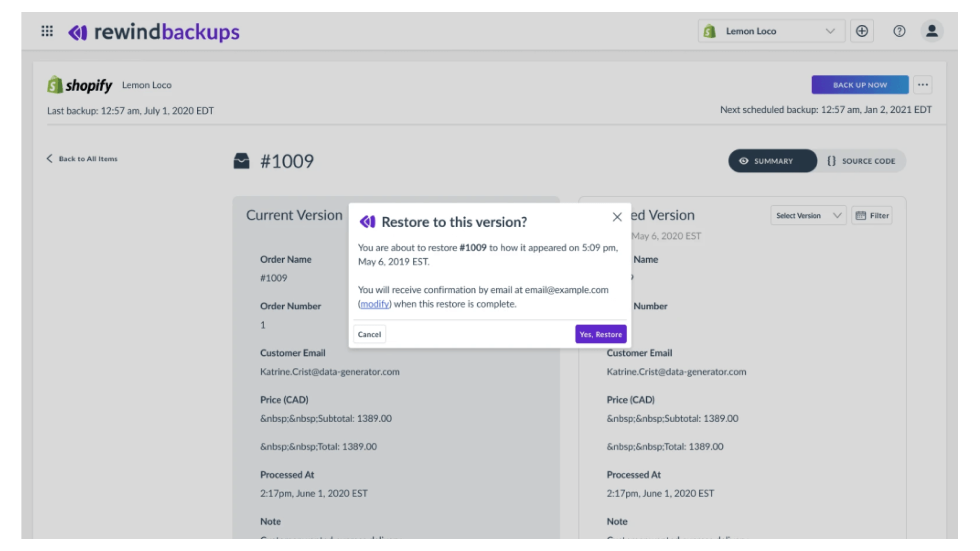Click the Current Version heading
The width and height of the screenshot is (980, 551).
pyautogui.click(x=294, y=215)
